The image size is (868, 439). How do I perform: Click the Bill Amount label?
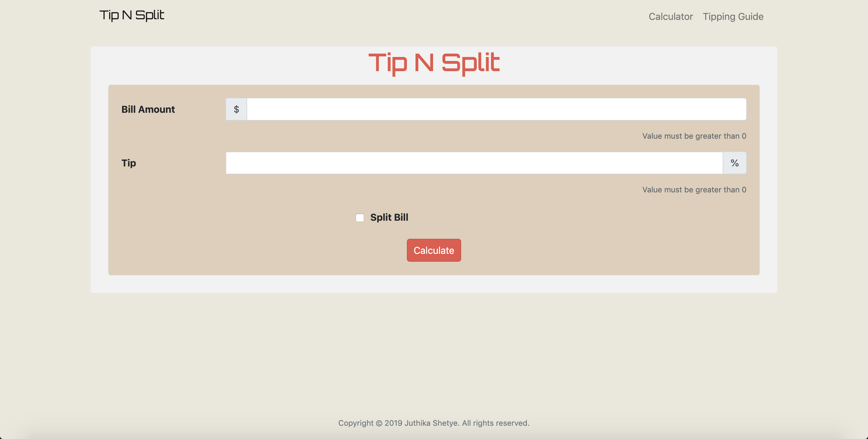pos(148,109)
